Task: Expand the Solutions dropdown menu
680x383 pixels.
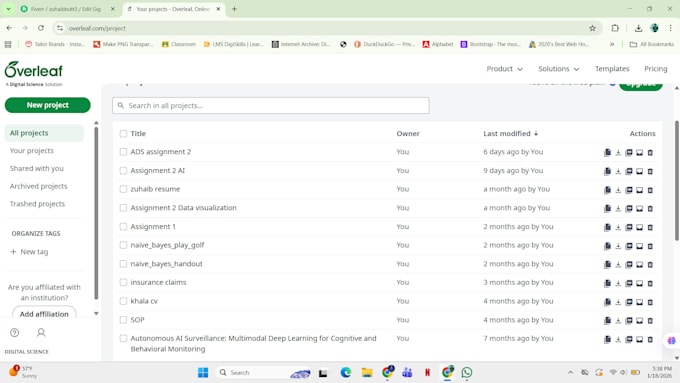Action: (559, 69)
